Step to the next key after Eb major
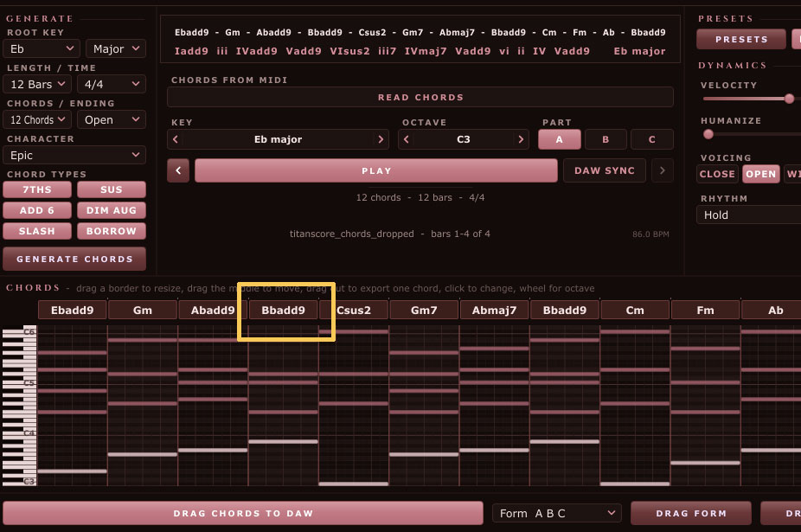This screenshot has height=532, width=801. point(381,139)
